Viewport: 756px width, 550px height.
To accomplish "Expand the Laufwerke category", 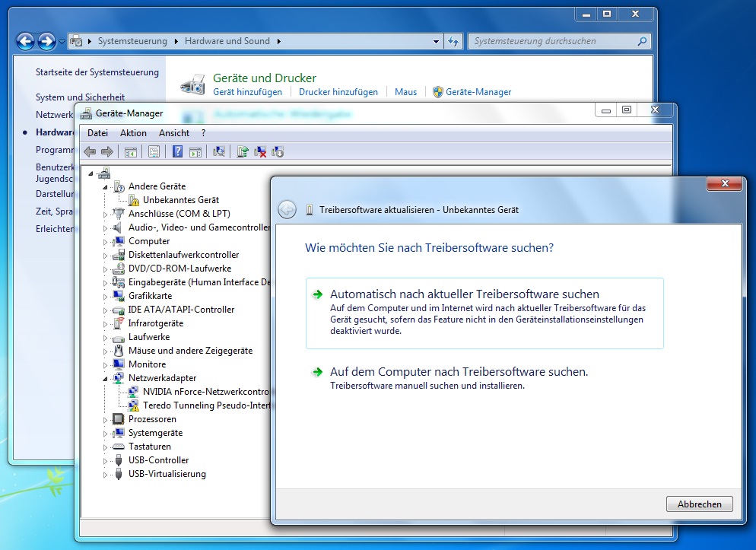I will tap(105, 338).
